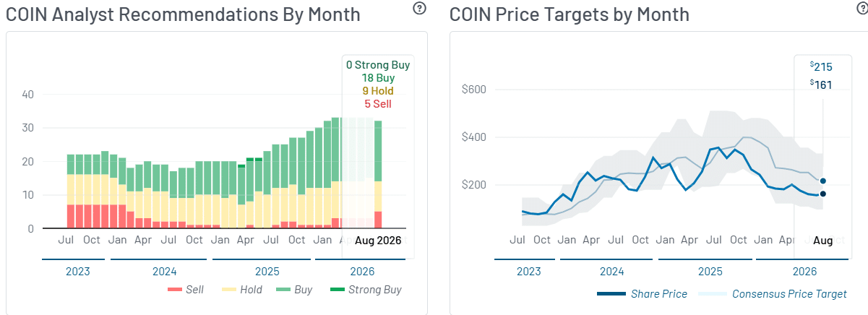Viewport: 868px width, 315px height.
Task: Click 'COIN Analyst Recommendations By Month' heading
Action: (x=183, y=14)
